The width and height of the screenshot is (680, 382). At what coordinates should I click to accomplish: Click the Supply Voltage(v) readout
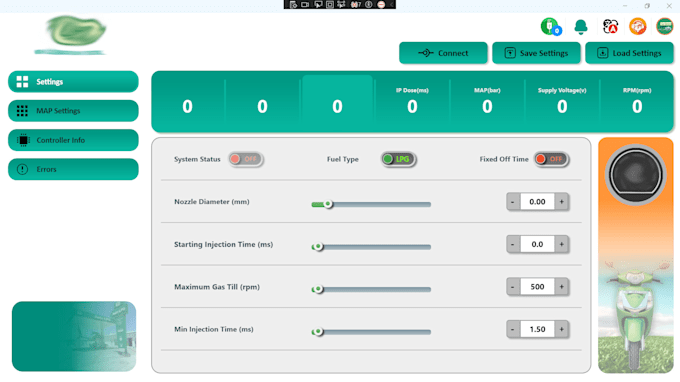point(562,101)
